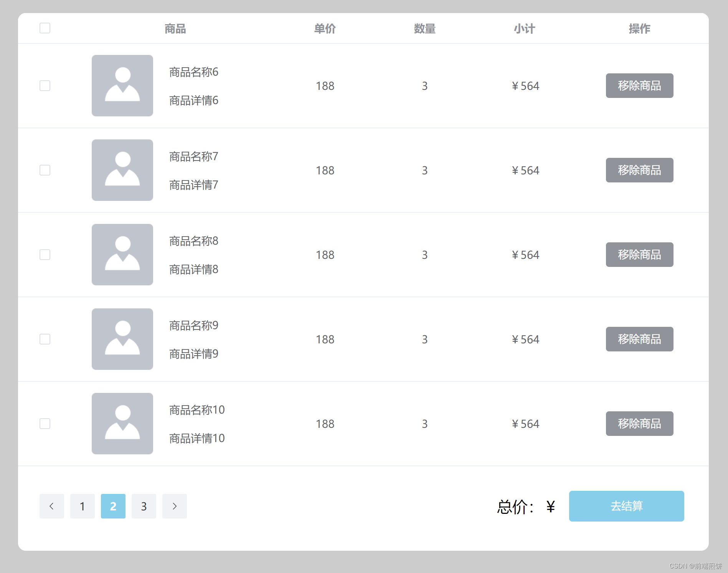Viewport: 728px width, 573px height.
Task: Go to page 3 of the cart
Action: tap(144, 506)
